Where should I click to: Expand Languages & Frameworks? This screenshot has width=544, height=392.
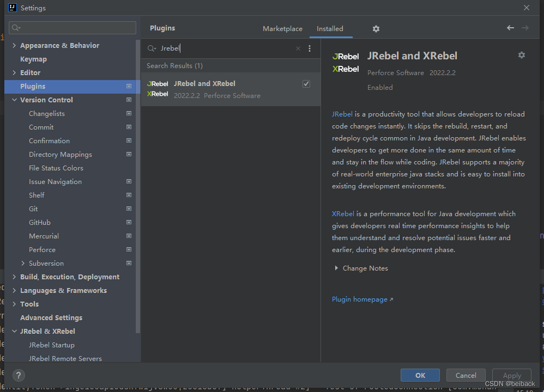pos(14,290)
